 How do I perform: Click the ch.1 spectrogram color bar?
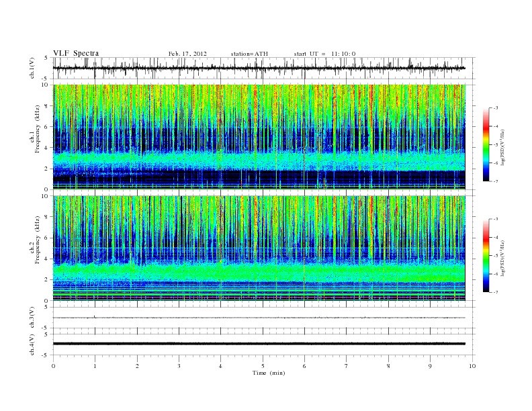[486, 144]
